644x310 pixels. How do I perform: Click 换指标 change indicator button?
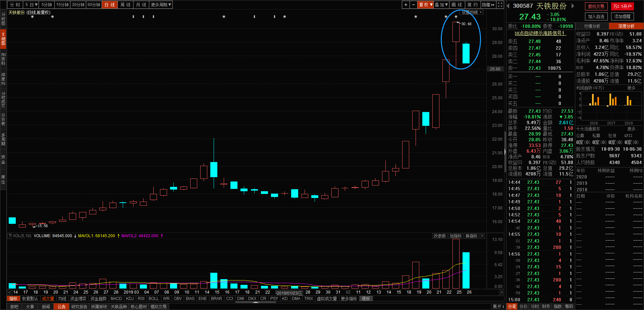471,236
